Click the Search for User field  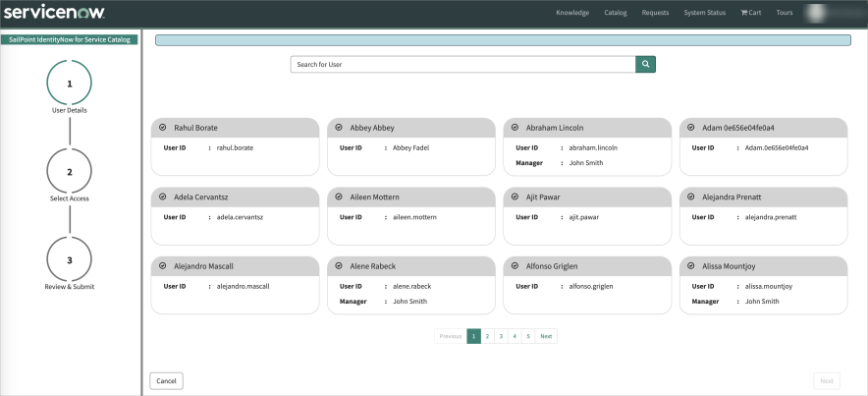(x=462, y=64)
